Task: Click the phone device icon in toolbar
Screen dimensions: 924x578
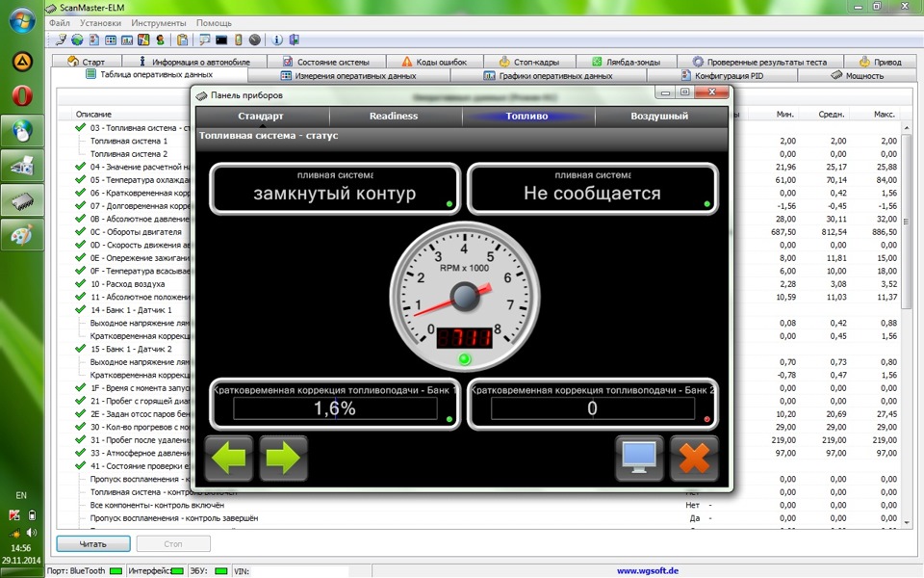Action: click(238, 39)
